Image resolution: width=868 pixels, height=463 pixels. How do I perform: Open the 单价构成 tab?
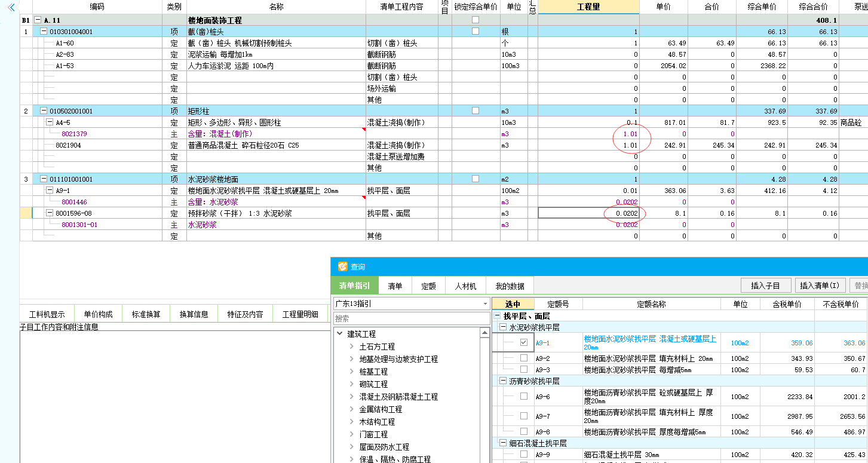(98, 314)
